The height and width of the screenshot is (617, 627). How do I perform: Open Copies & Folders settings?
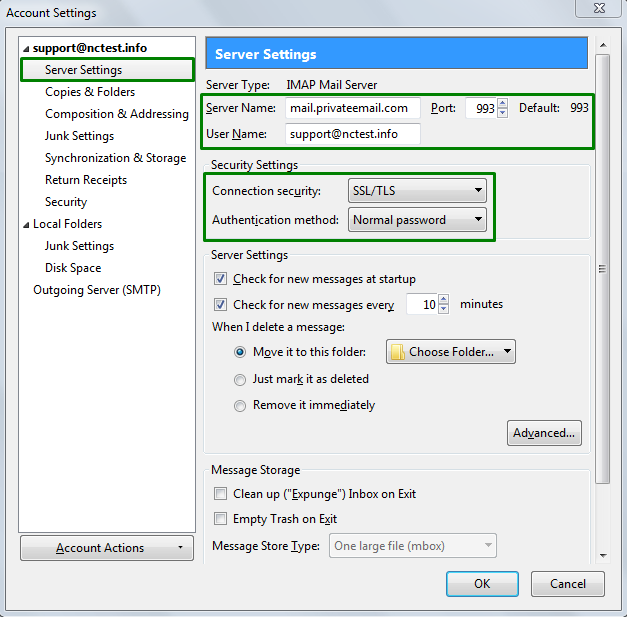(x=90, y=92)
